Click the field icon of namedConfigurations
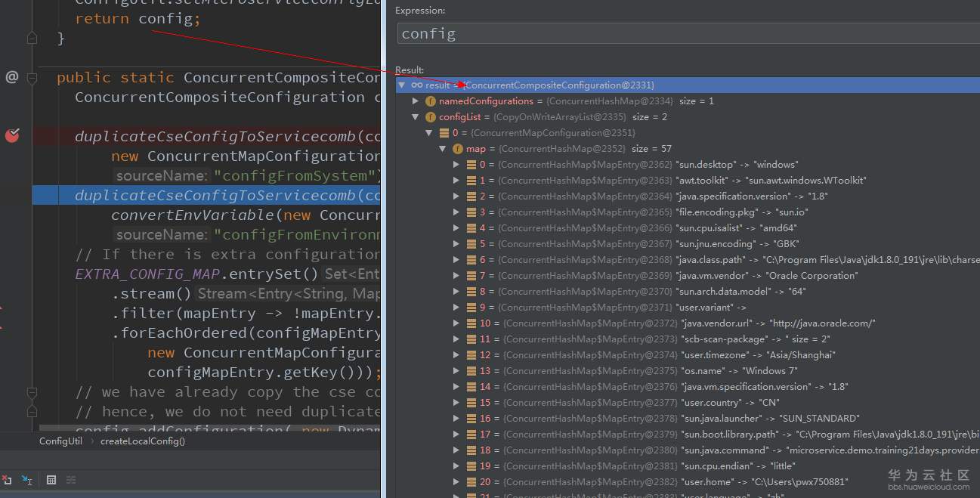The image size is (980, 498). pos(431,101)
